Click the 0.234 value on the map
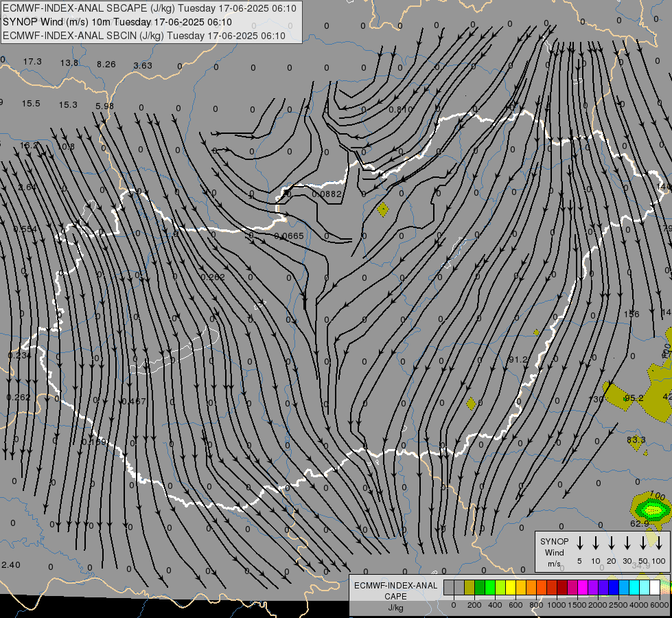672x618 pixels. 20,356
